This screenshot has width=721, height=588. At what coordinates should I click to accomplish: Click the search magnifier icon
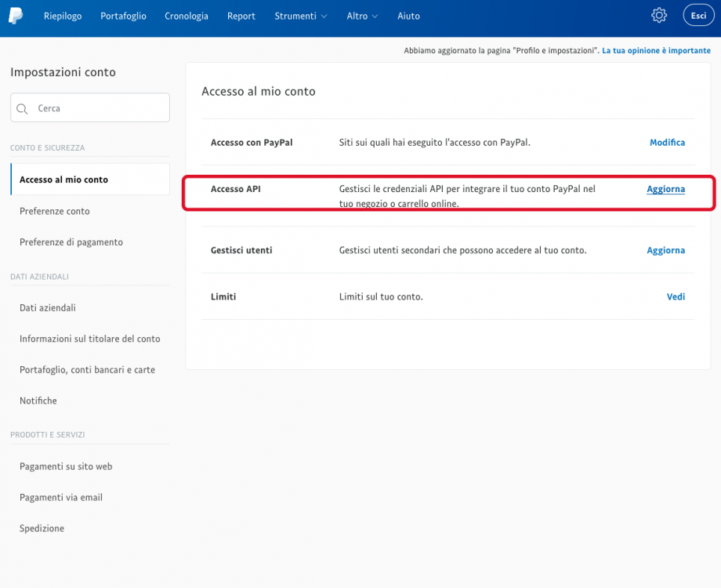[x=23, y=109]
